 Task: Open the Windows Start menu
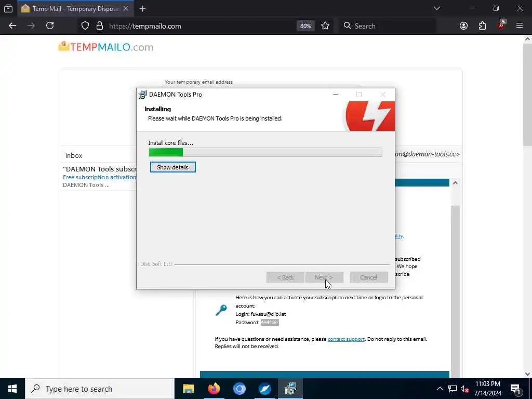coord(12,389)
